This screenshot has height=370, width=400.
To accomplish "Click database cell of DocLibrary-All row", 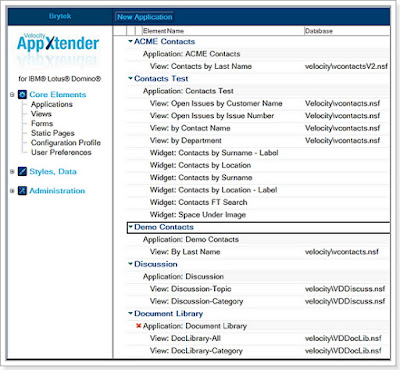I will [x=343, y=338].
